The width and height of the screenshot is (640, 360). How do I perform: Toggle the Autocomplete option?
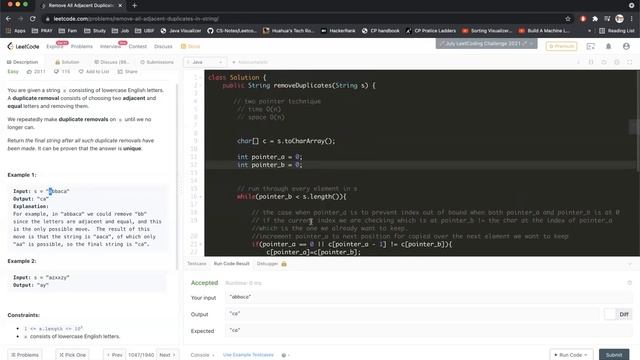click(250, 62)
